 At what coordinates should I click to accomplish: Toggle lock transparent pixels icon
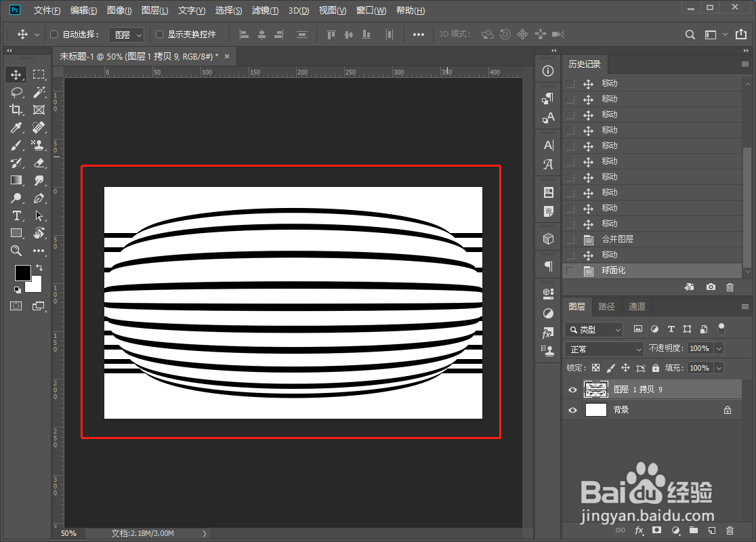(x=596, y=368)
